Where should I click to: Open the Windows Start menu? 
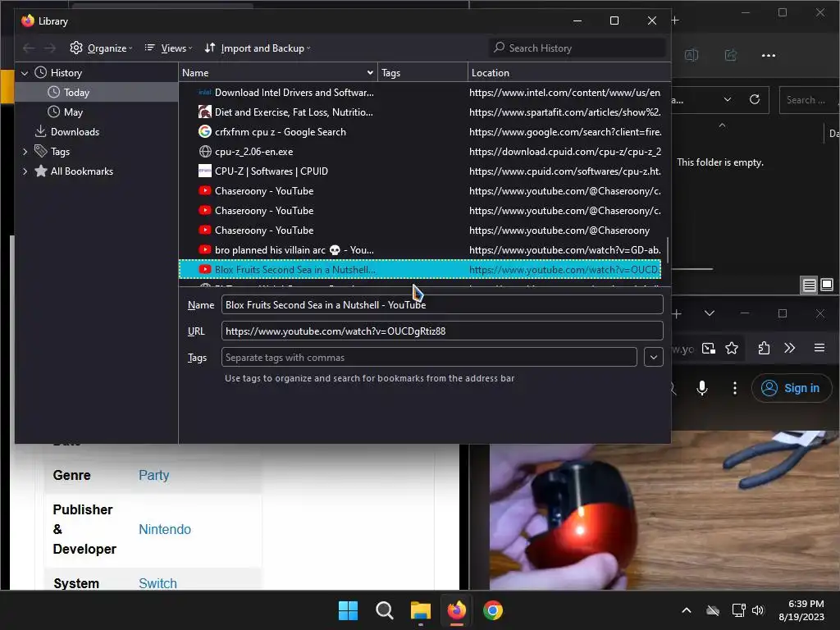(x=348, y=610)
